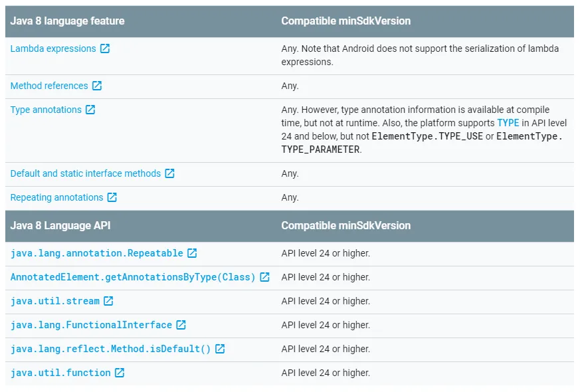The height and width of the screenshot is (392, 580).
Task: Click the blue TYPE link in description
Action: pos(508,123)
